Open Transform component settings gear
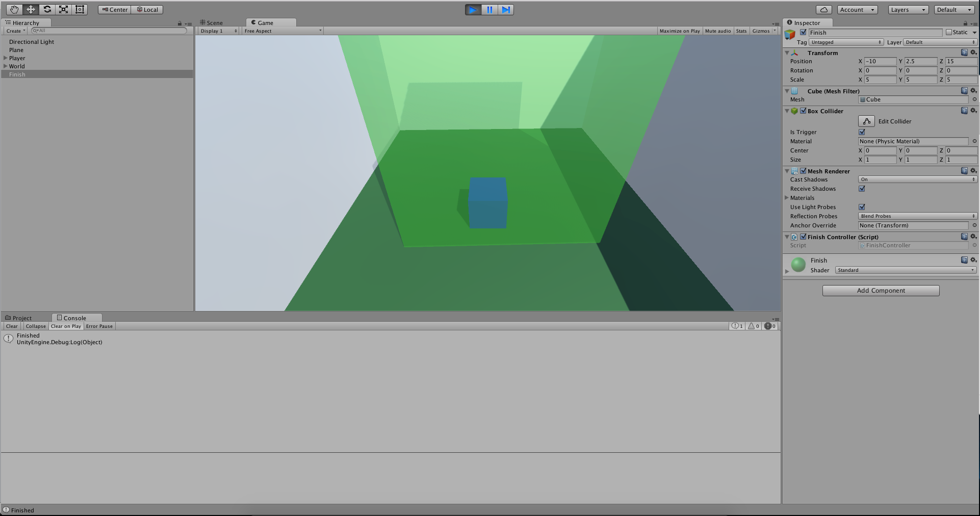This screenshot has height=516, width=980. [974, 53]
